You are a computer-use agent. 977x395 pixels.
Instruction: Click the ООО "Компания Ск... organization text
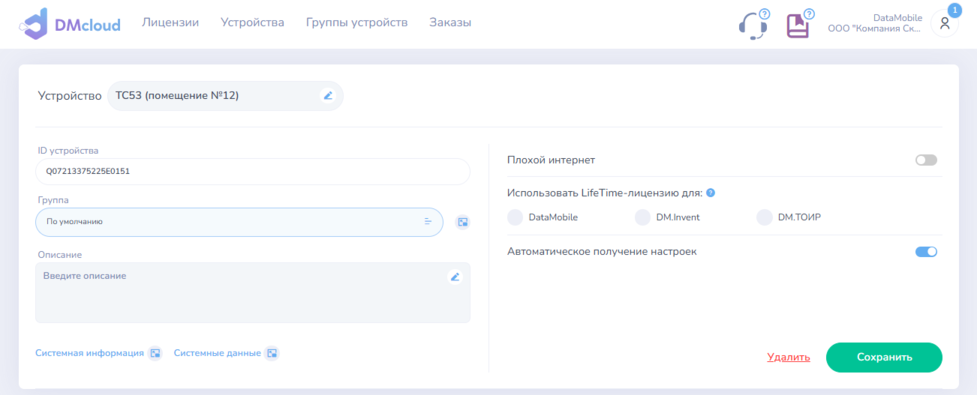(x=875, y=29)
